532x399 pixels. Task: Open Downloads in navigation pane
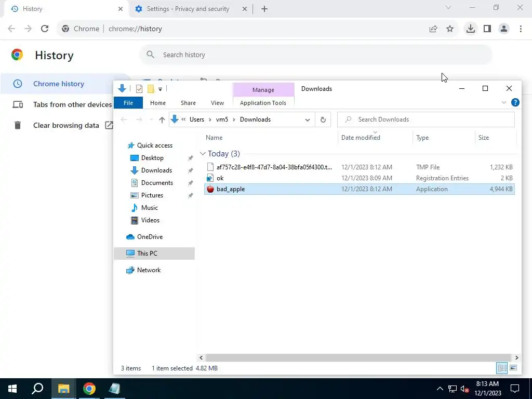tap(156, 170)
